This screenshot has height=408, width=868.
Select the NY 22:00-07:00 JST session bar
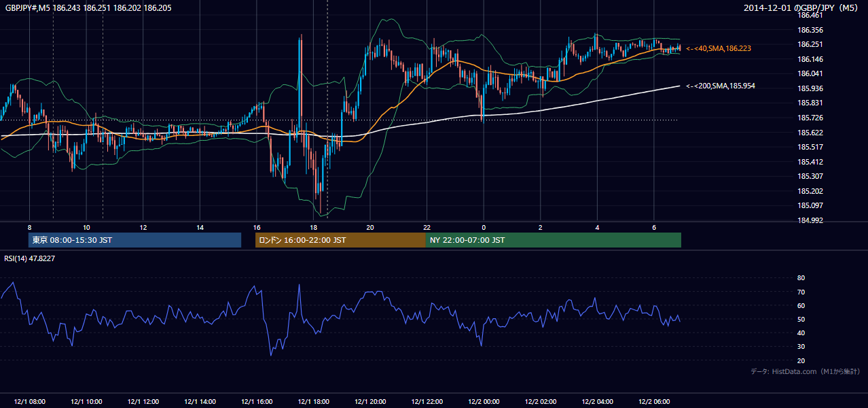point(554,240)
